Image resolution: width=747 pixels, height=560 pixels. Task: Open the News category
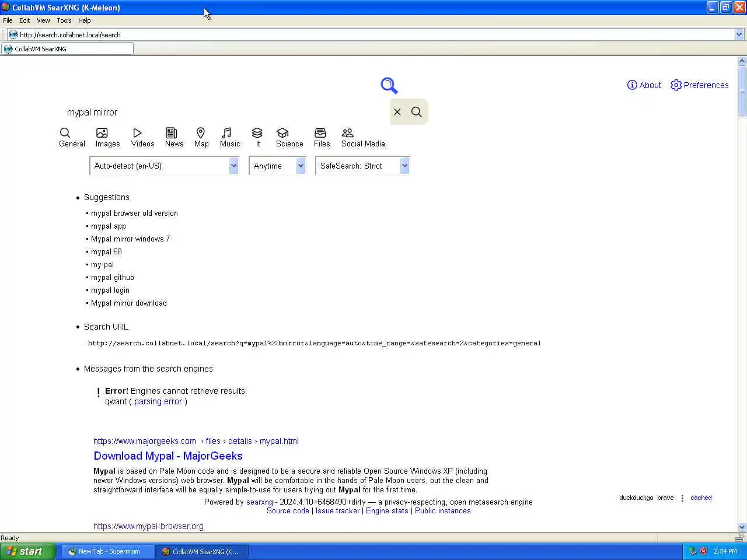coord(174,138)
